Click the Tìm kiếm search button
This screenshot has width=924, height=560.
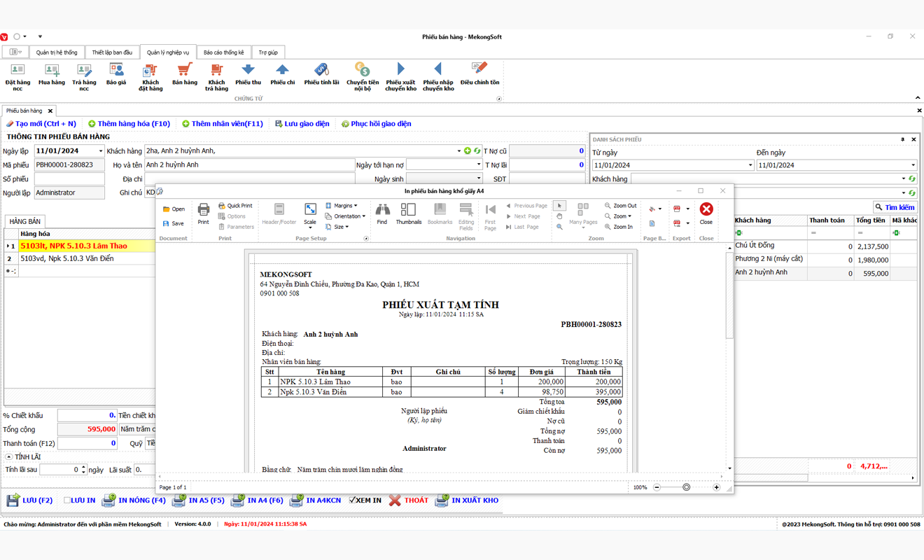coord(894,207)
